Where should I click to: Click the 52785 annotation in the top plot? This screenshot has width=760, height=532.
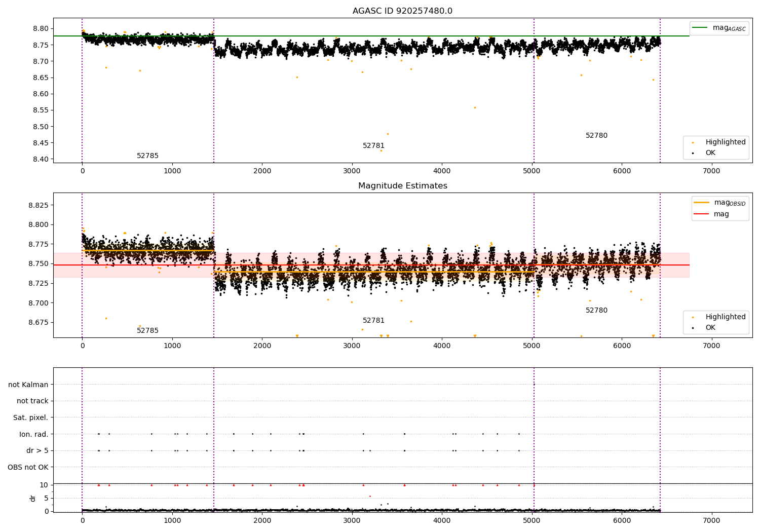[147, 156]
